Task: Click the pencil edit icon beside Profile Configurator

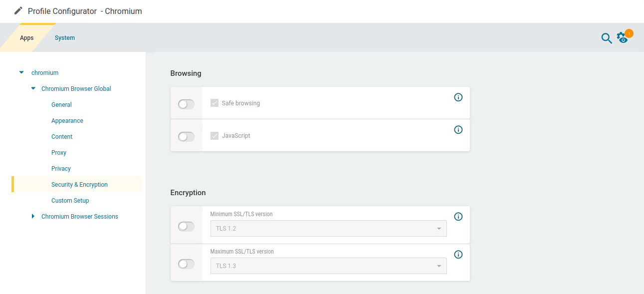Action: tap(18, 10)
